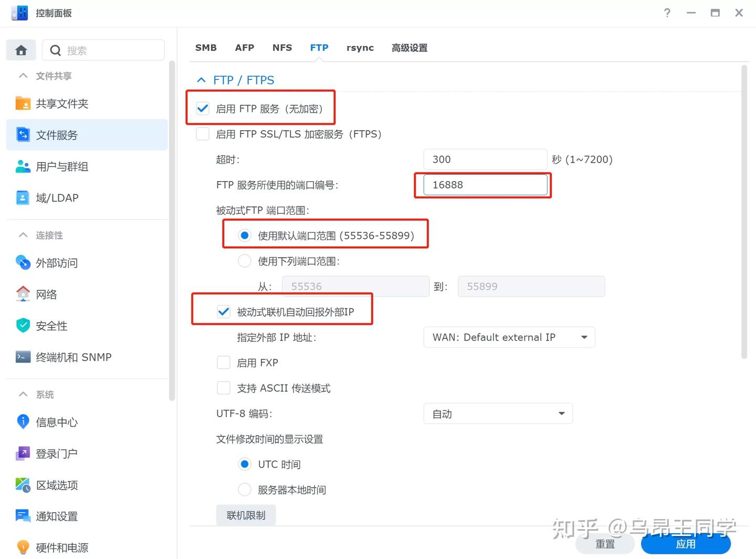The image size is (756, 559).
Task: Click the 应用 apply button
Action: 685,544
